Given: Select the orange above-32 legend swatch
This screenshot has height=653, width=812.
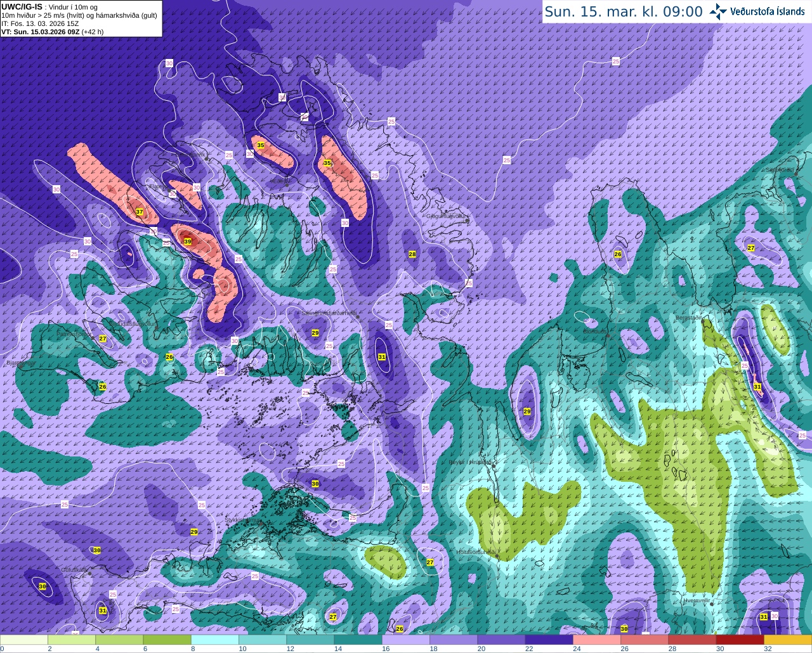Looking at the screenshot, I should (x=788, y=640).
